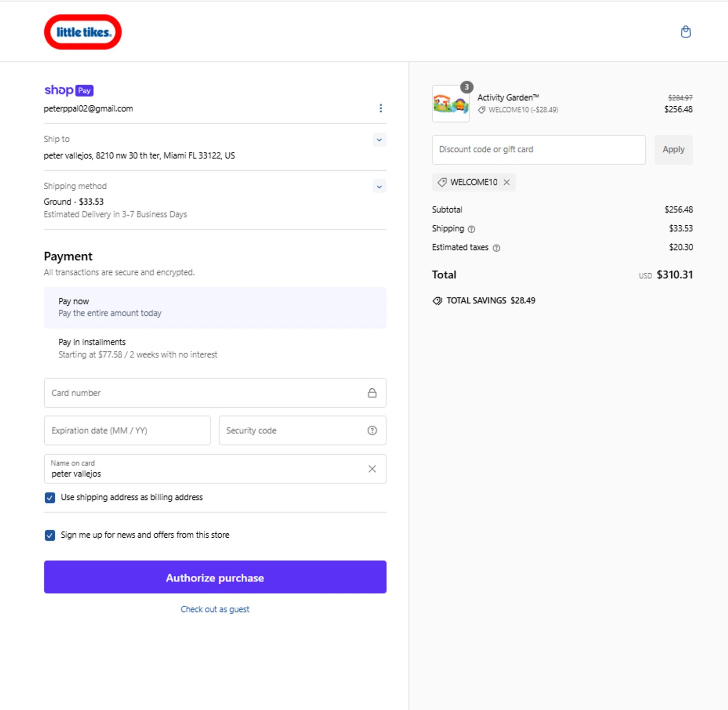
Task: Expand the Ship to address dropdown
Action: pos(379,140)
